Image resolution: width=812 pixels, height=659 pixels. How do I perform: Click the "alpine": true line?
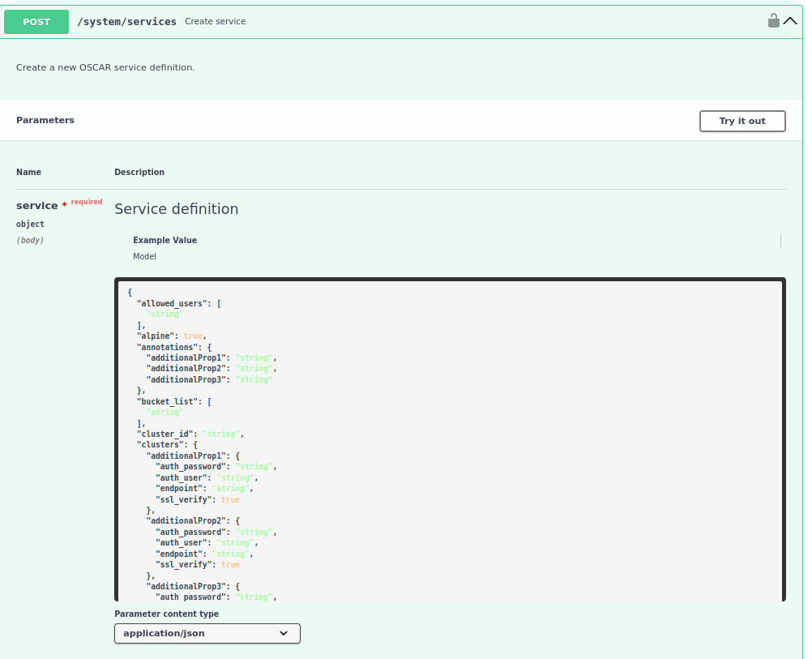click(172, 336)
